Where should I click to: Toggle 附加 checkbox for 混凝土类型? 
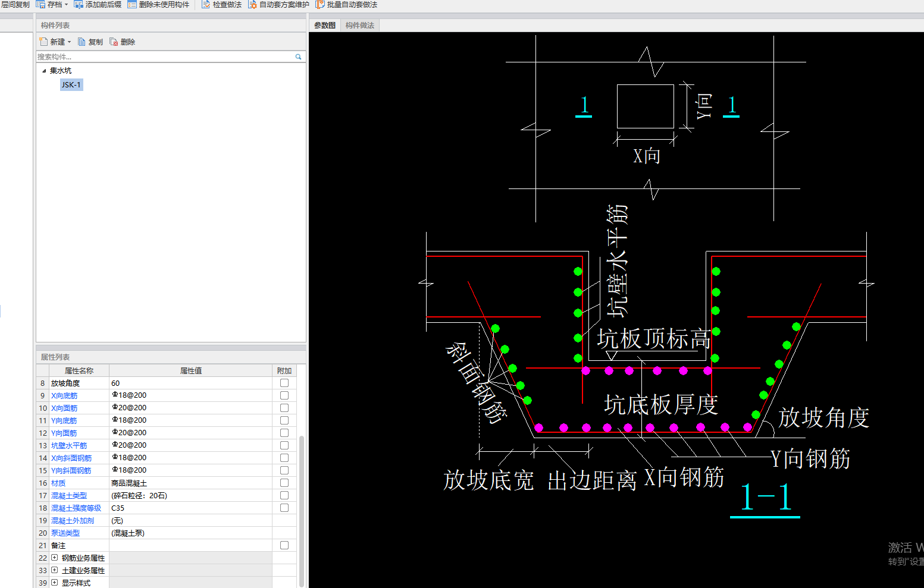284,496
